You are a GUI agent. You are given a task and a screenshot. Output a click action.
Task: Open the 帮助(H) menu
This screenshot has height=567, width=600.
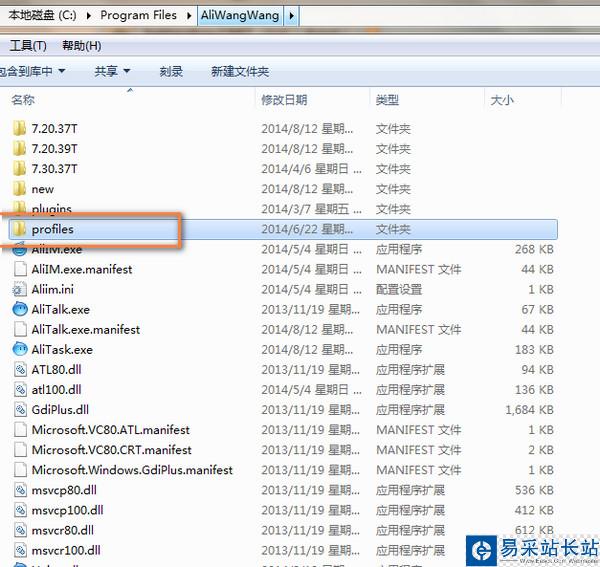tap(82, 46)
